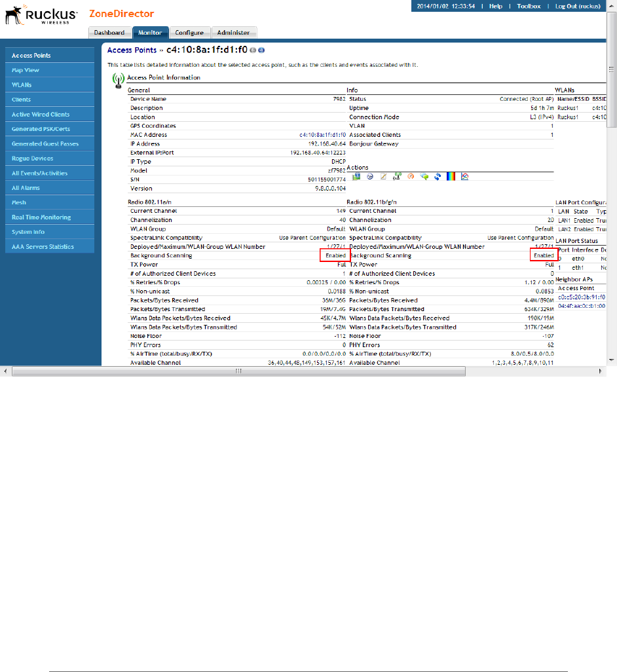Click the eth0 row in LAN Port Status
Image resolution: width=617 pixels, height=672 pixels.
coord(582,259)
